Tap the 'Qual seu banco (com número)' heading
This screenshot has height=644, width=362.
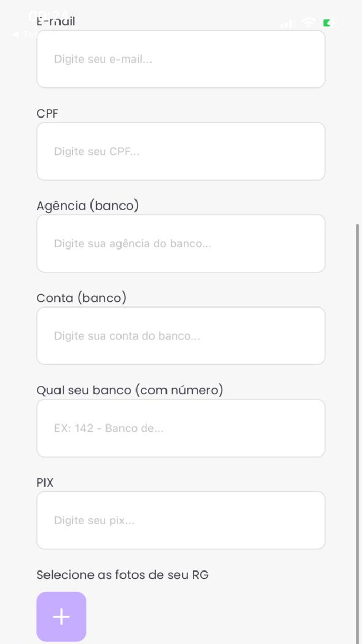130,390
